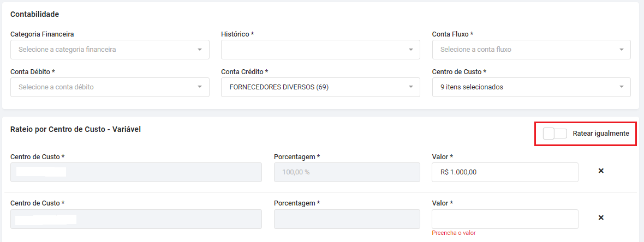Image resolution: width=644 pixels, height=242 pixels.
Task: Click the 'Ratear igualmente' label text
Action: coord(601,134)
